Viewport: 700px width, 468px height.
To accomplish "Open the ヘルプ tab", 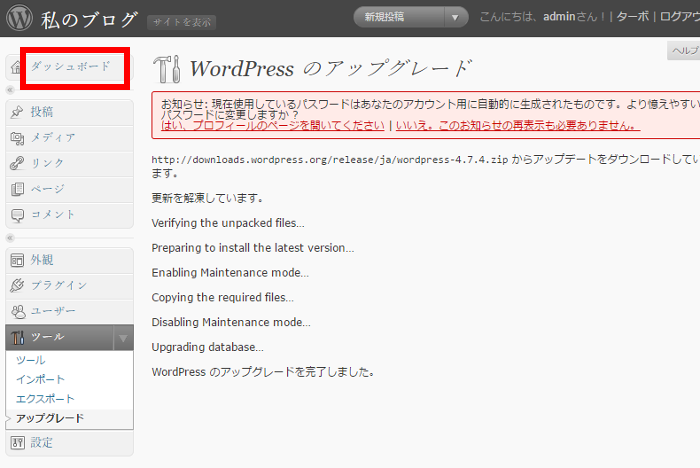I will (684, 50).
